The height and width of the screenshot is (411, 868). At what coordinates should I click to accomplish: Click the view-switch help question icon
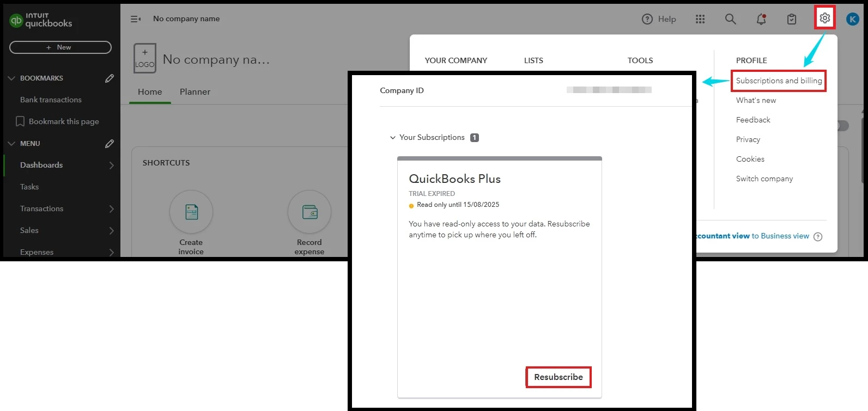(818, 237)
